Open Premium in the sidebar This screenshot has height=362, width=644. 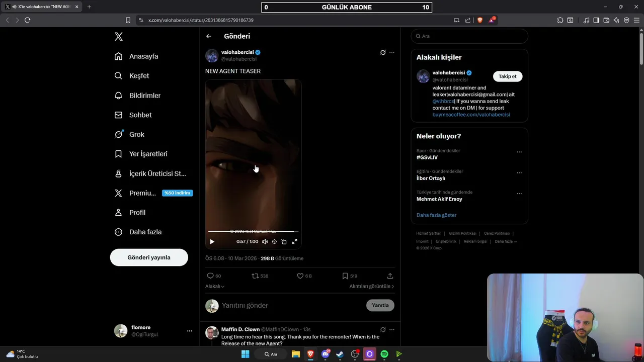point(153,193)
